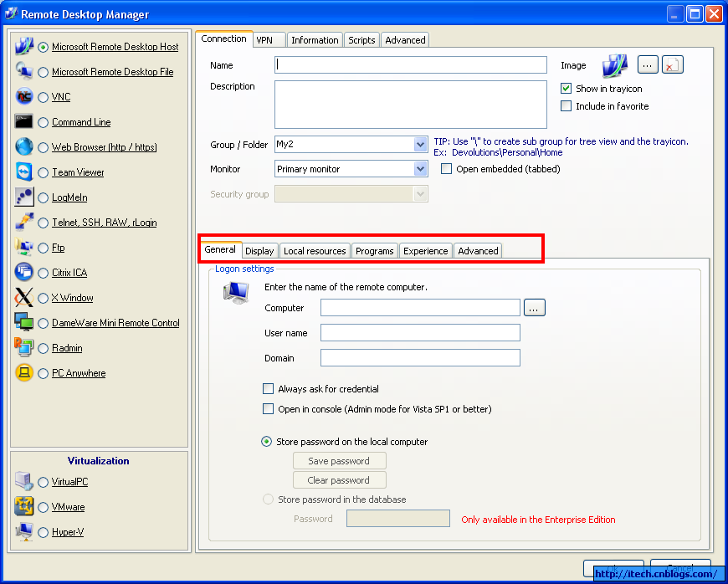Select the VMware radio button
The image size is (728, 584).
coord(44,507)
